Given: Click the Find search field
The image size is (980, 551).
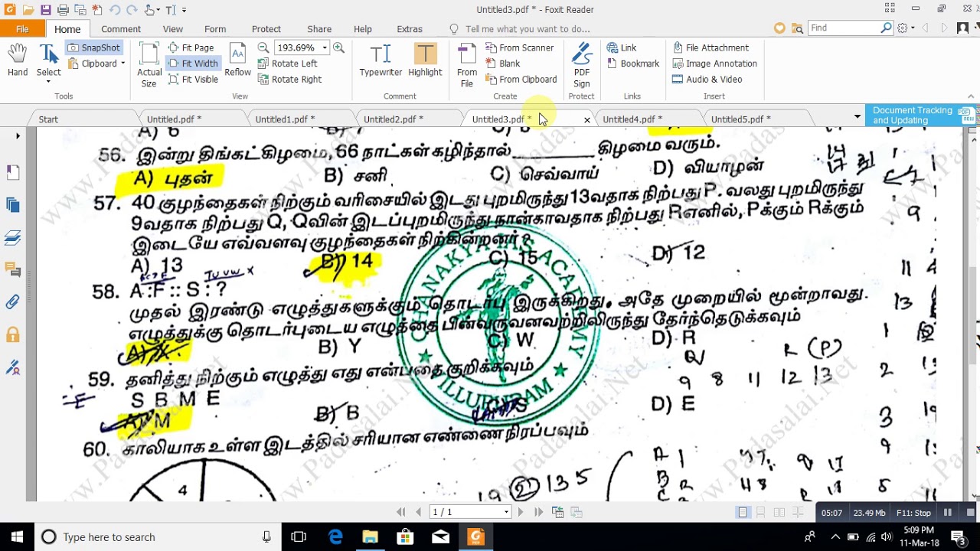Looking at the screenshot, I should pos(844,28).
